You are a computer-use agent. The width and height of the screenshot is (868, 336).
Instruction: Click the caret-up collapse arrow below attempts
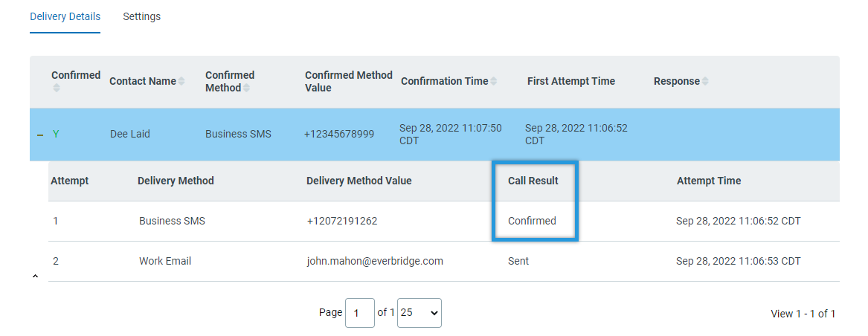(35, 276)
